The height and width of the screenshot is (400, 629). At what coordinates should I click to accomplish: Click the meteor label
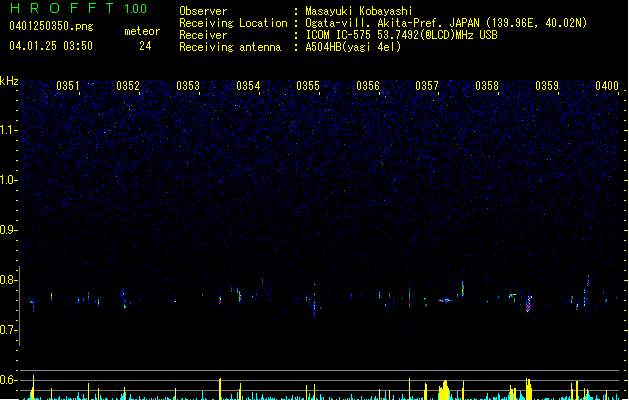(142, 31)
